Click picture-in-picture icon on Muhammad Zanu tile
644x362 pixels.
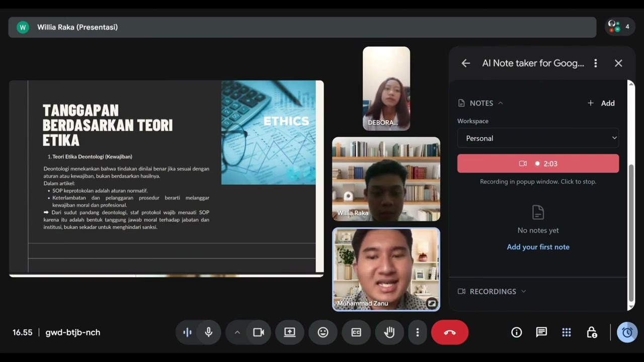[x=432, y=303]
